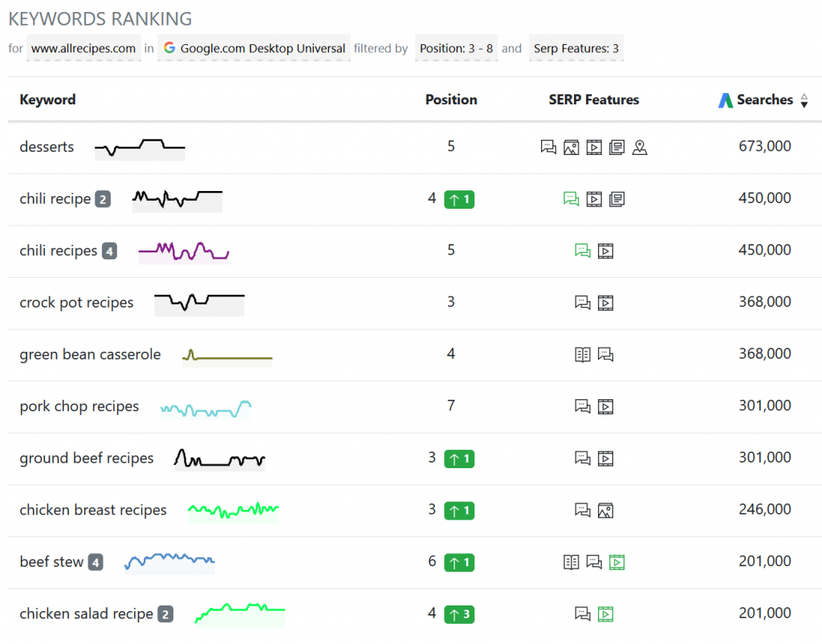Click related questions icon for chicken breast recipes
This screenshot has height=644, width=822.
(583, 510)
